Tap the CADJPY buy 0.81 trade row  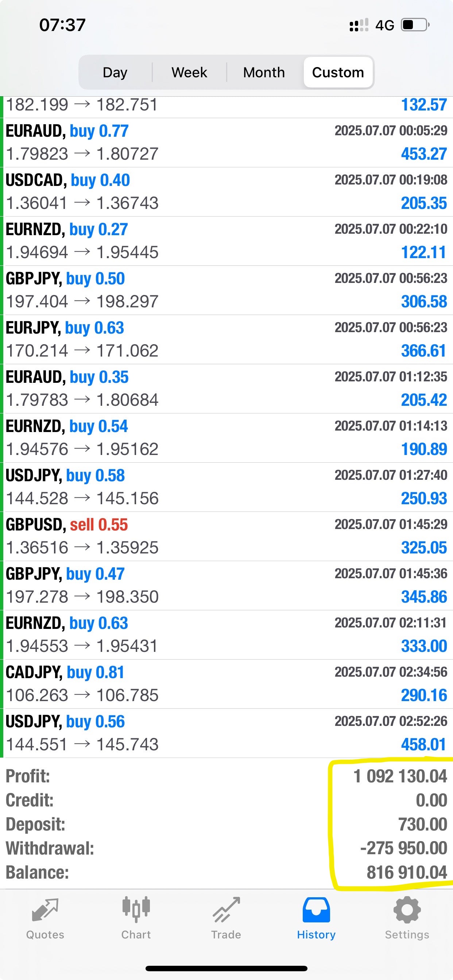[226, 684]
